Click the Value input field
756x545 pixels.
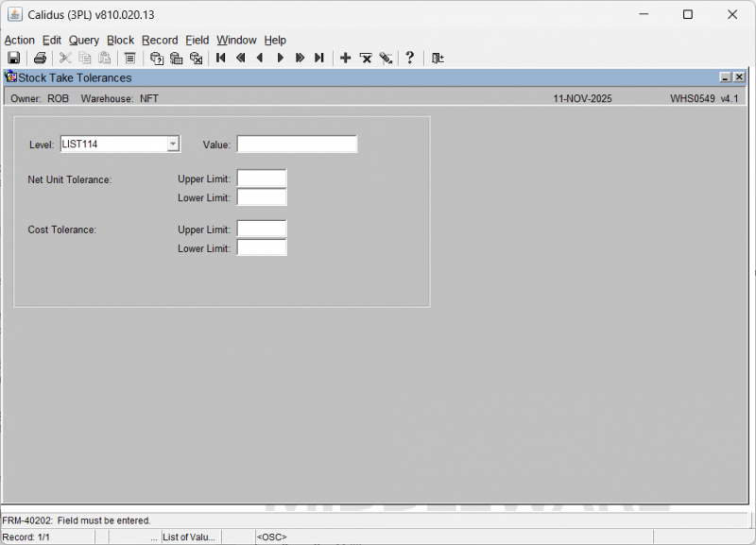(297, 145)
